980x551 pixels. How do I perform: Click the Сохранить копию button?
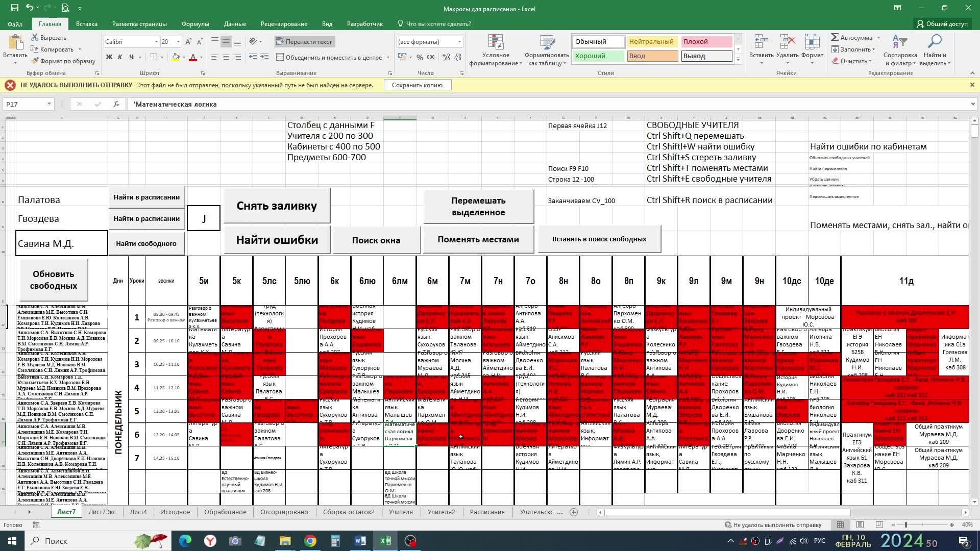pos(417,85)
